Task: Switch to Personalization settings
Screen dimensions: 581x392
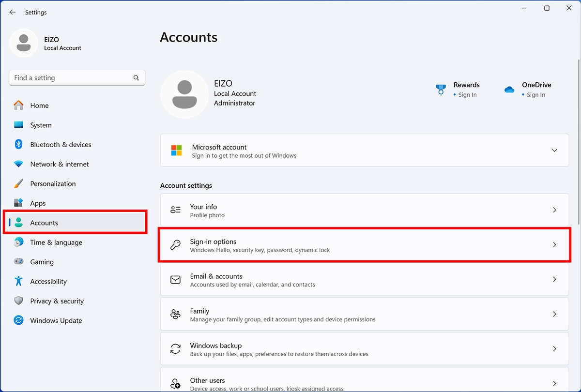Action: (x=77, y=184)
